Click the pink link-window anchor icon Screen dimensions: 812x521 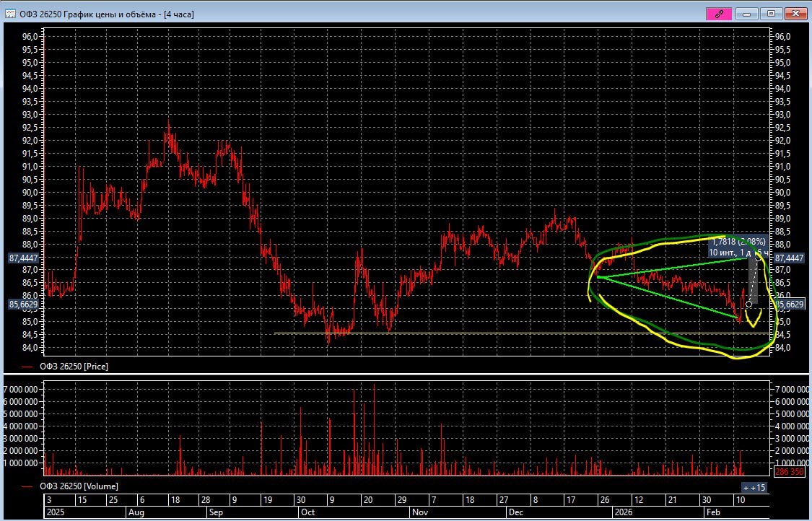point(719,14)
